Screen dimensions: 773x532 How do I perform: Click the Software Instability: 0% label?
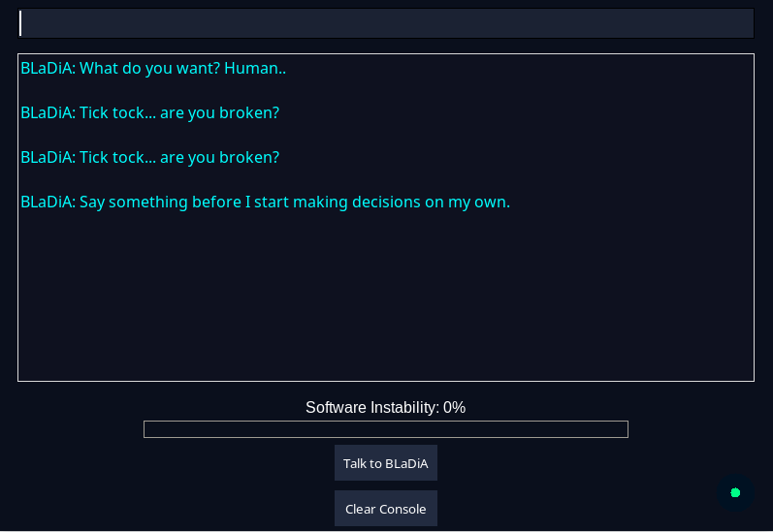coord(385,408)
